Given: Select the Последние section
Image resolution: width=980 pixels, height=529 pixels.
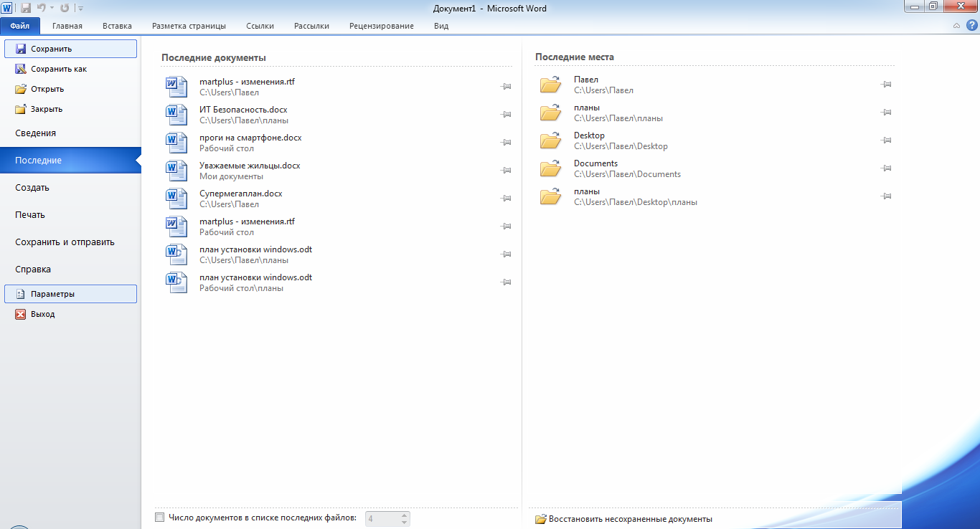Looking at the screenshot, I should click(70, 161).
